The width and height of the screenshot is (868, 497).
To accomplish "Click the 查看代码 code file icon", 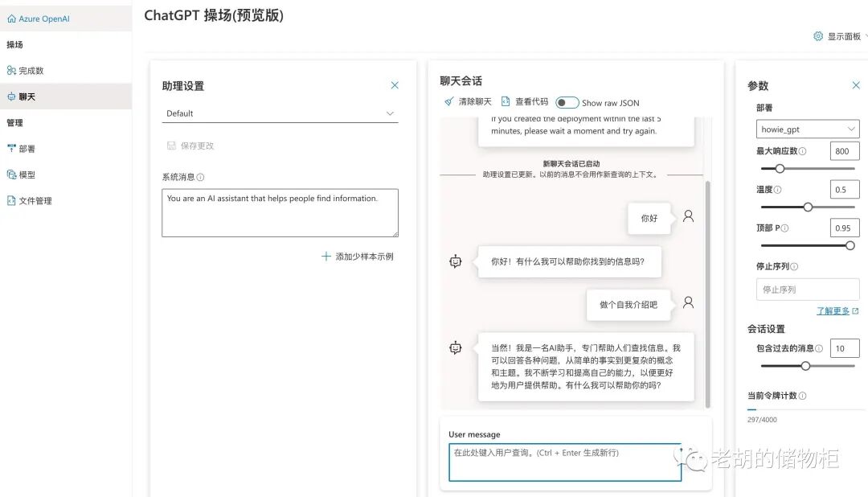I will tap(506, 101).
